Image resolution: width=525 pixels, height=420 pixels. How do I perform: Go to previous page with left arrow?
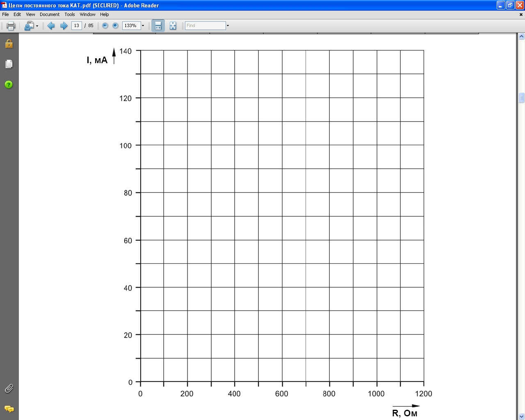click(51, 26)
